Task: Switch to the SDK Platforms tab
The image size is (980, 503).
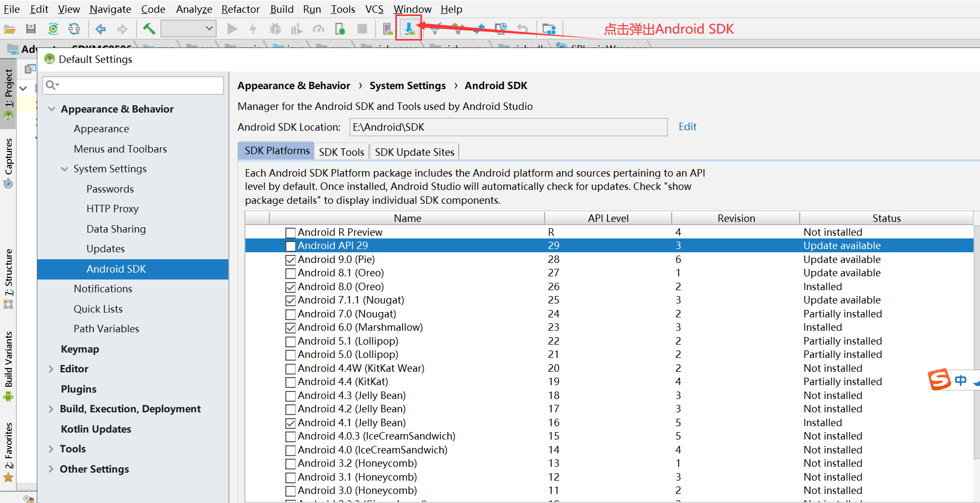Action: 276,151
